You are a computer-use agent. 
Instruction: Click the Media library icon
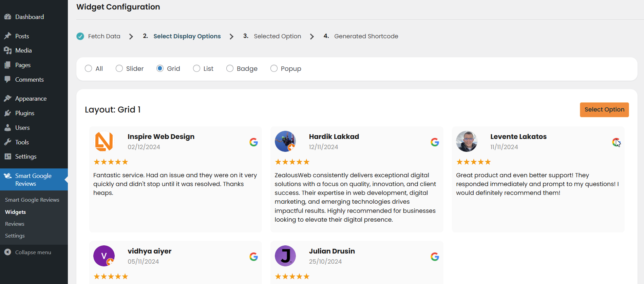pos(7,50)
